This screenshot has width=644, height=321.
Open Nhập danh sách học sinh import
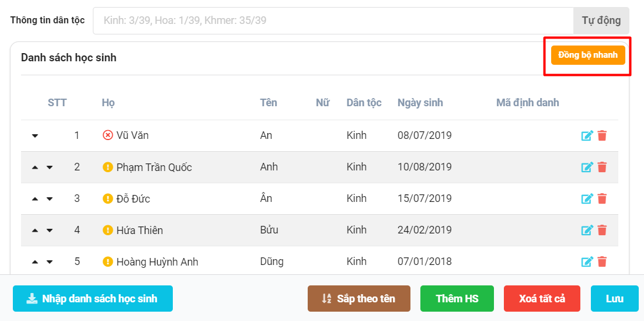click(x=93, y=299)
